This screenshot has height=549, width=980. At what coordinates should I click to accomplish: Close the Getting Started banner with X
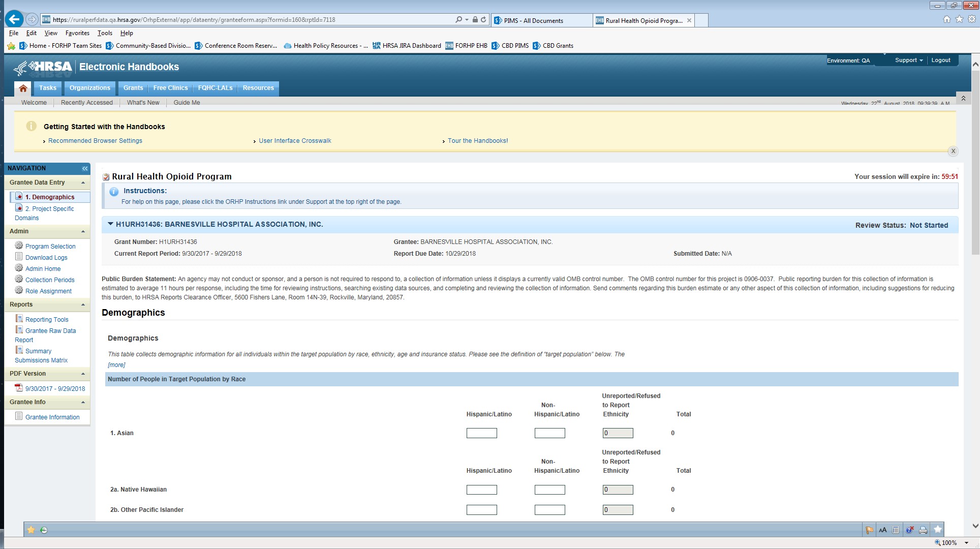click(953, 151)
